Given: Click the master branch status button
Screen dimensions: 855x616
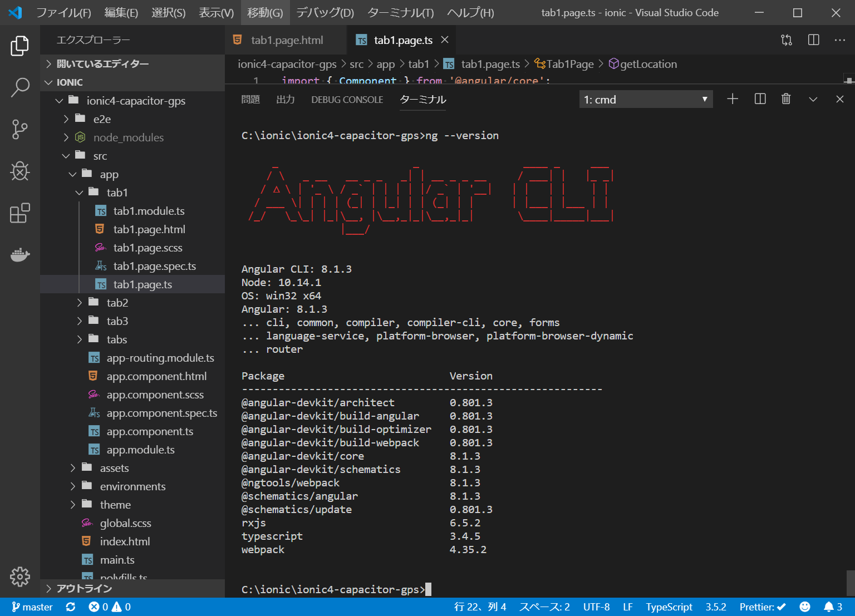Looking at the screenshot, I should pos(32,607).
